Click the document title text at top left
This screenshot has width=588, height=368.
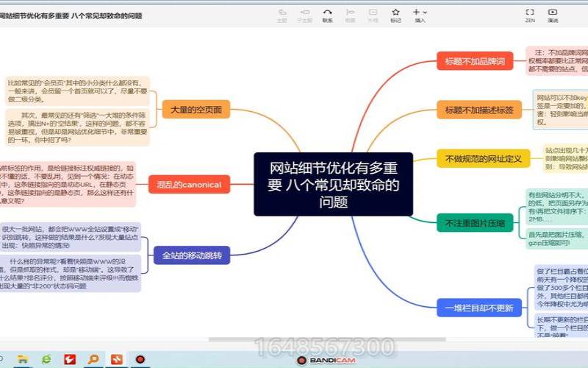(71, 15)
